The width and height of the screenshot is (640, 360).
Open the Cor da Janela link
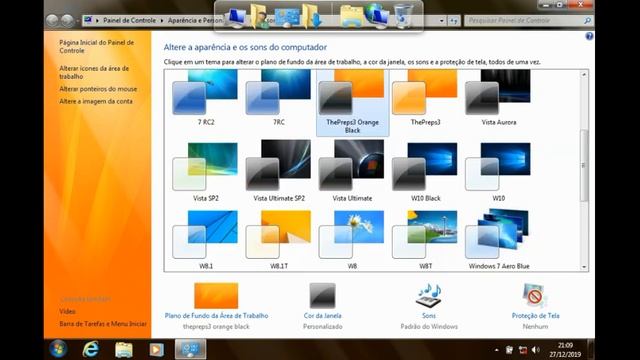[x=322, y=316]
